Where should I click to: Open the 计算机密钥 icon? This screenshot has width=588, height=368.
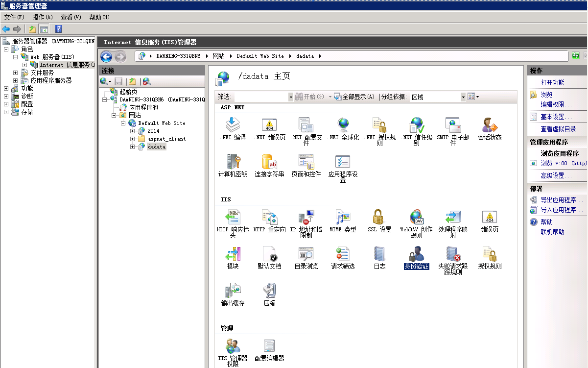[233, 166]
